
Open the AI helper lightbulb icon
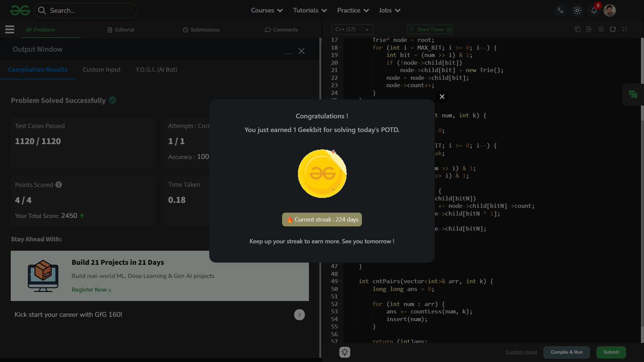point(345,352)
